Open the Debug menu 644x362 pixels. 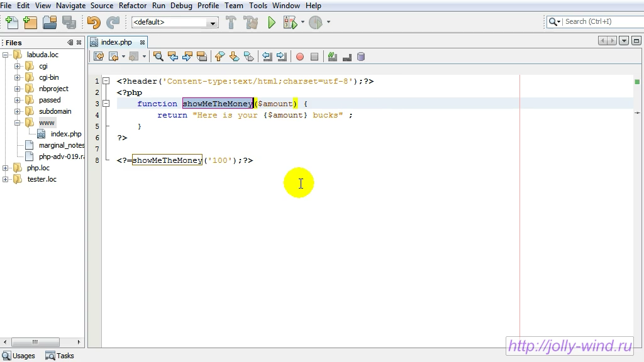tap(181, 6)
